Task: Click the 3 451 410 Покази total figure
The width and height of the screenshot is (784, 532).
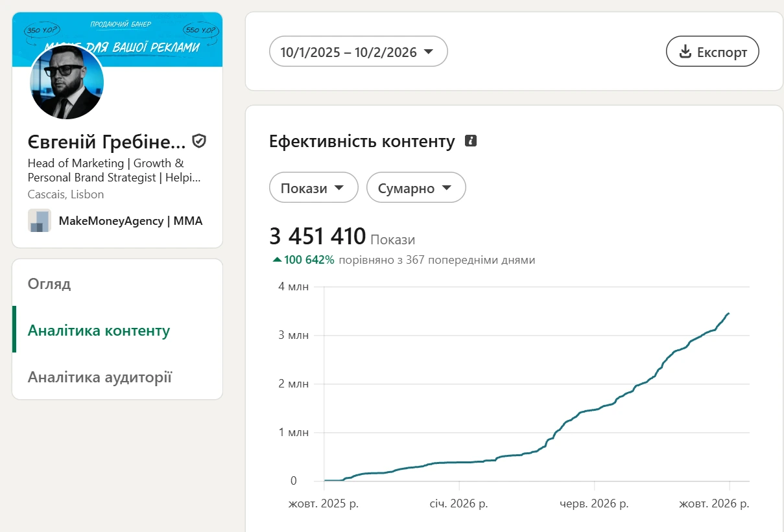Action: (342, 237)
